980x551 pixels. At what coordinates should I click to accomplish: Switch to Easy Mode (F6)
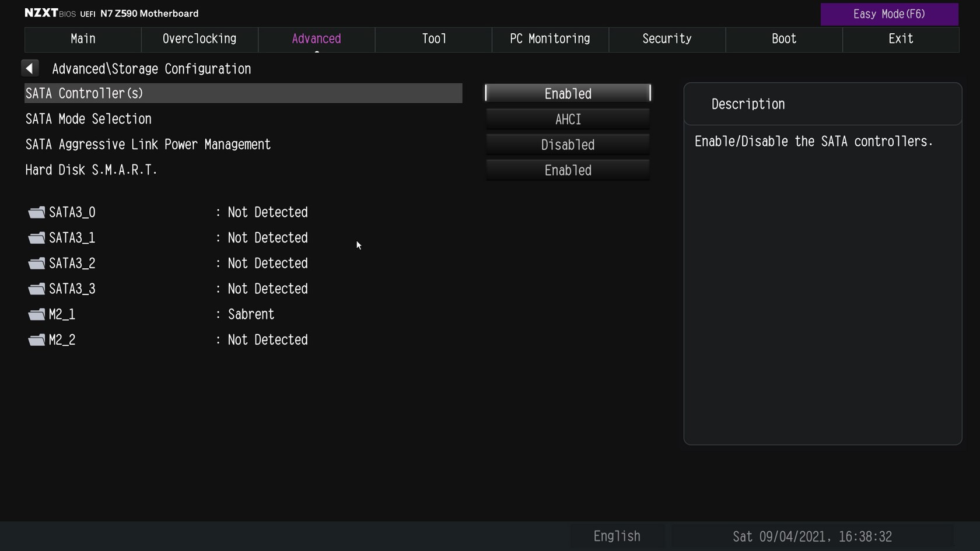pos(889,14)
